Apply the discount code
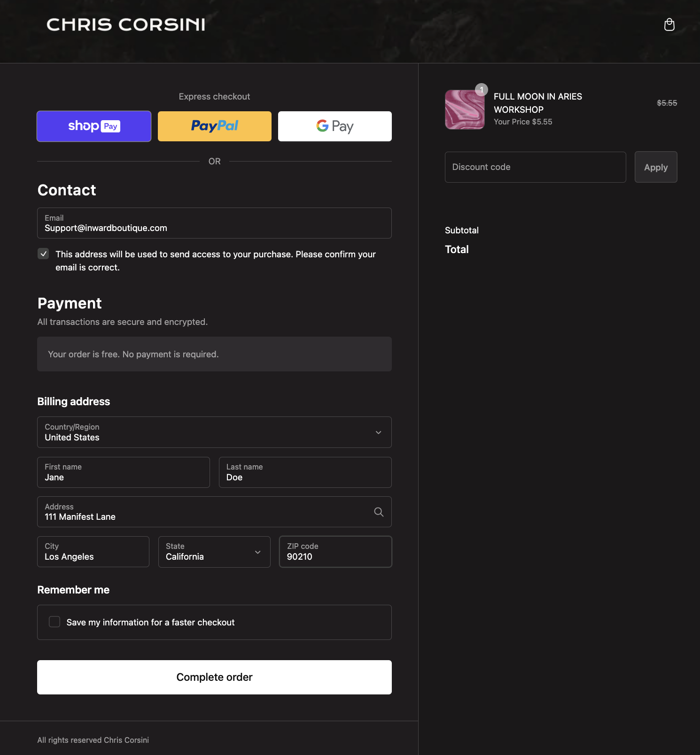Image resolution: width=700 pixels, height=755 pixels. click(655, 167)
